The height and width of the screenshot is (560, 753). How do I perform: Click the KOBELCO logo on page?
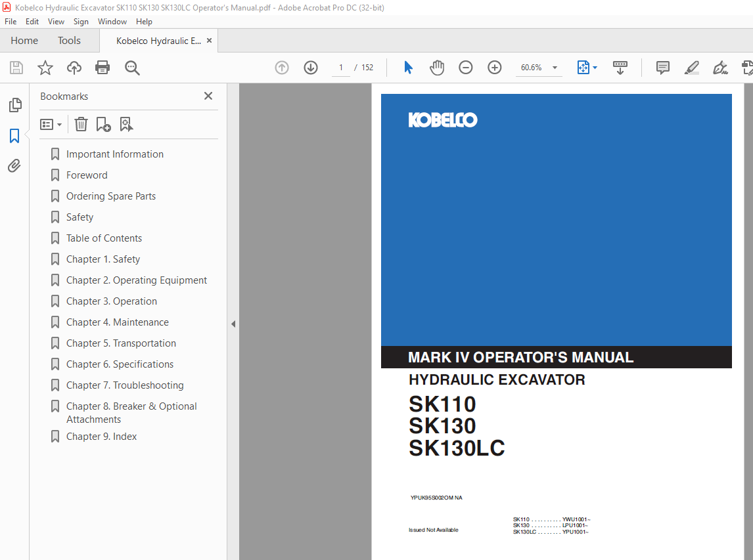click(443, 120)
